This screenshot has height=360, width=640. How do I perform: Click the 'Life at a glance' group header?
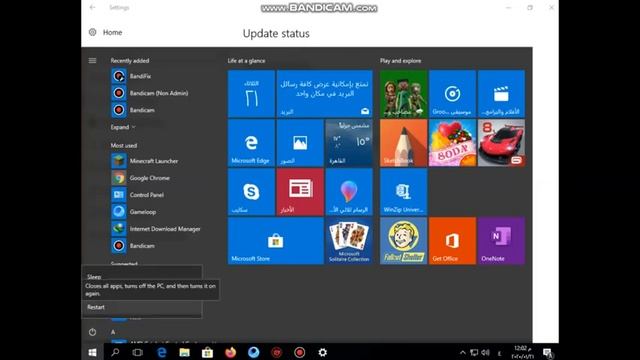247,61
